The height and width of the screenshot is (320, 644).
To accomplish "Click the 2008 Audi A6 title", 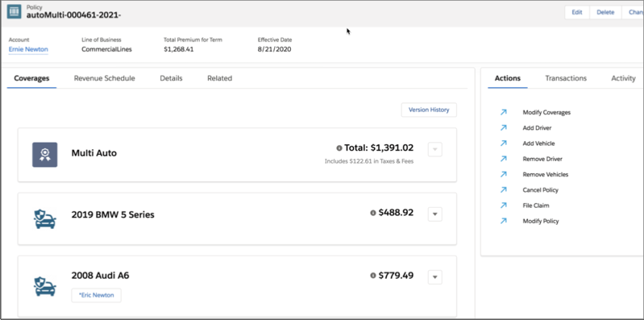I will [100, 275].
